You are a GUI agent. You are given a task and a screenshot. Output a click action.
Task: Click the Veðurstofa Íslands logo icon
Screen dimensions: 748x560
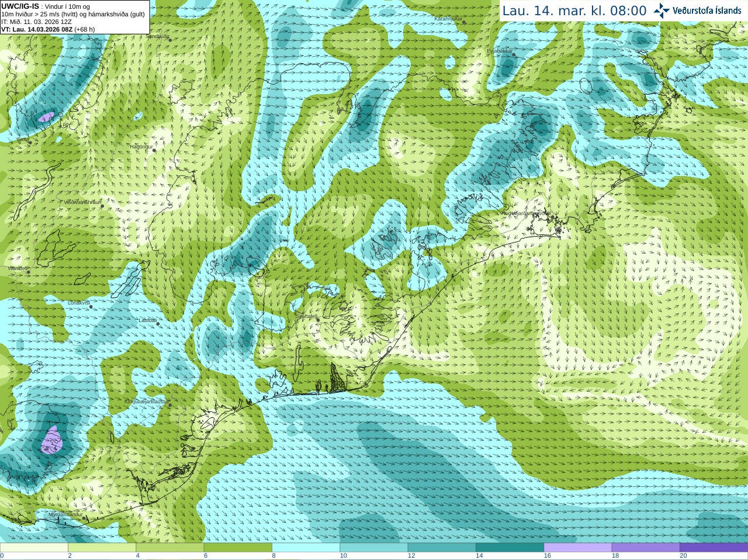coord(662,11)
